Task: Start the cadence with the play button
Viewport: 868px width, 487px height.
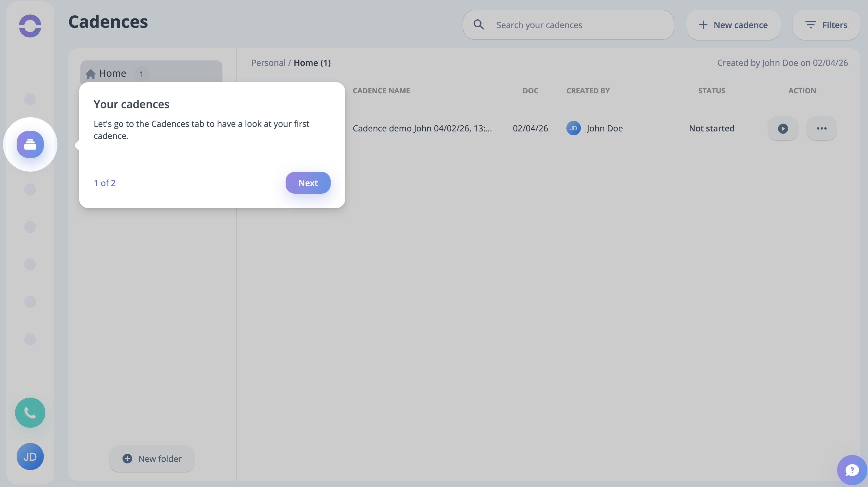Action: [783, 128]
